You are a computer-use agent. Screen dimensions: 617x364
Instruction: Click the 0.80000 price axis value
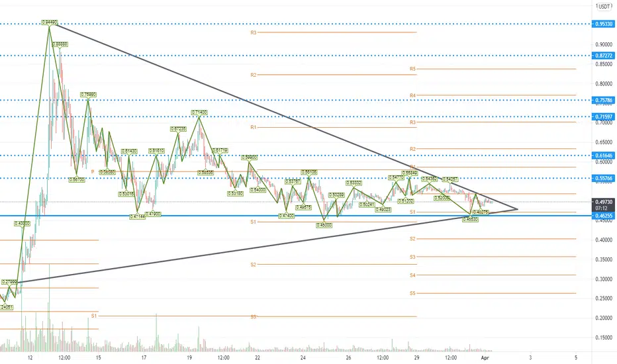[x=604, y=83]
